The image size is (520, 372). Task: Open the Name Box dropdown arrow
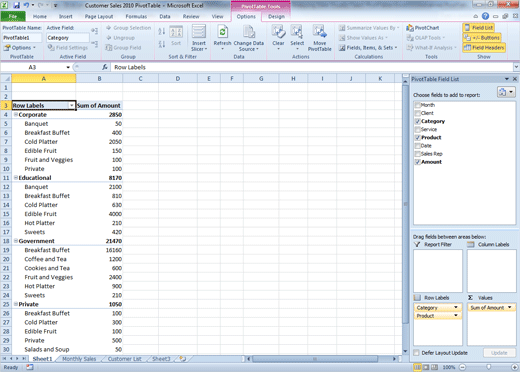(x=68, y=67)
